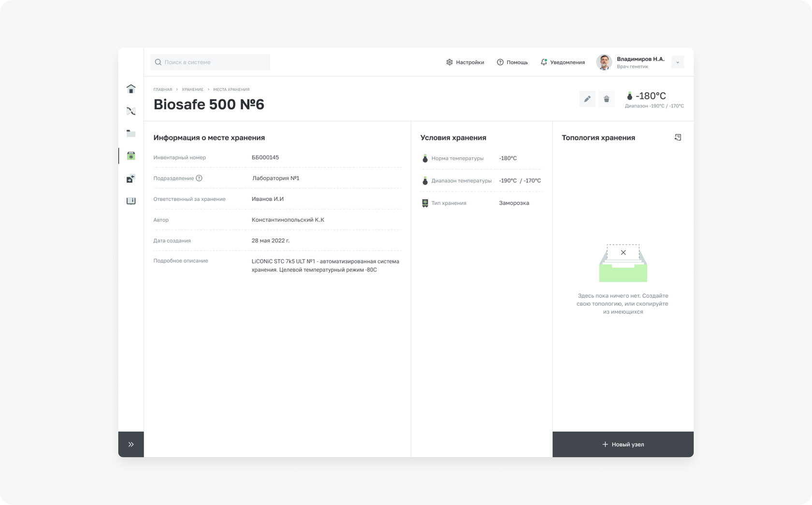This screenshot has width=812, height=505.
Task: Open the folder icon in sidebar
Action: (x=131, y=134)
